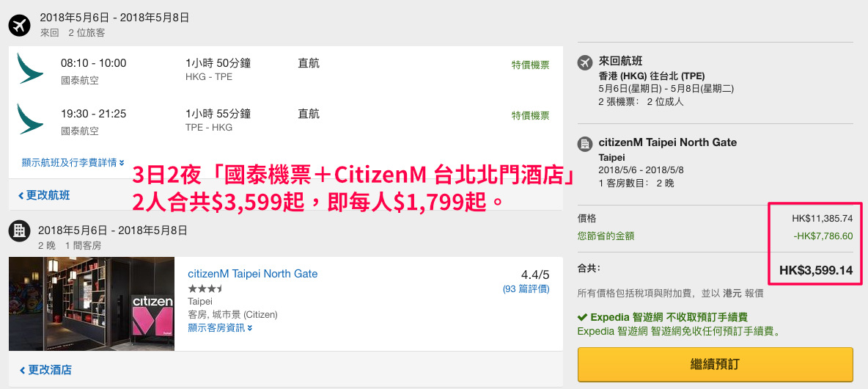Click 特價機票 label on the return flight
Viewport: 868px width, 389px height.
(x=530, y=116)
